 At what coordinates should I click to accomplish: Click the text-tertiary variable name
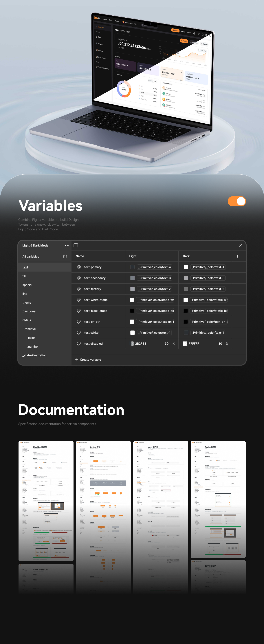[x=93, y=289]
